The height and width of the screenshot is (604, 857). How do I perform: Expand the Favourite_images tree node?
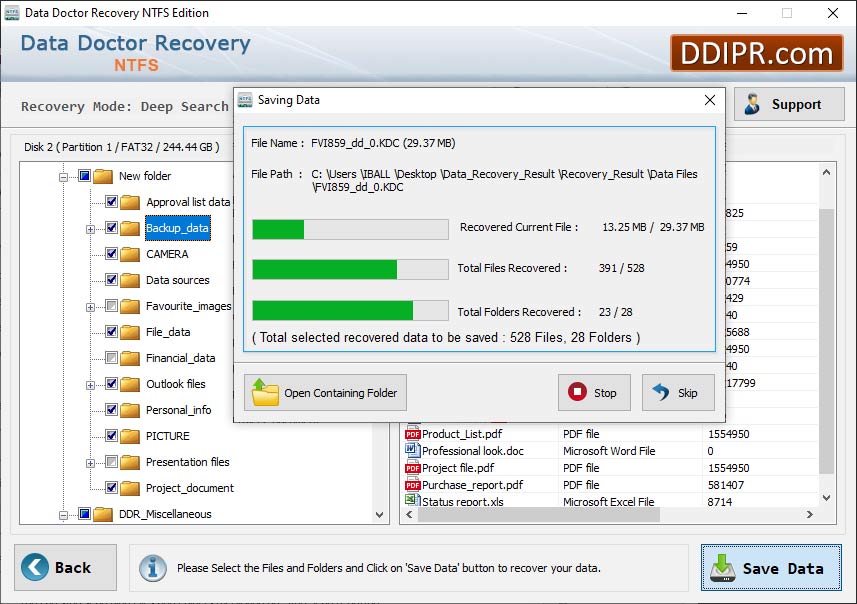90,307
